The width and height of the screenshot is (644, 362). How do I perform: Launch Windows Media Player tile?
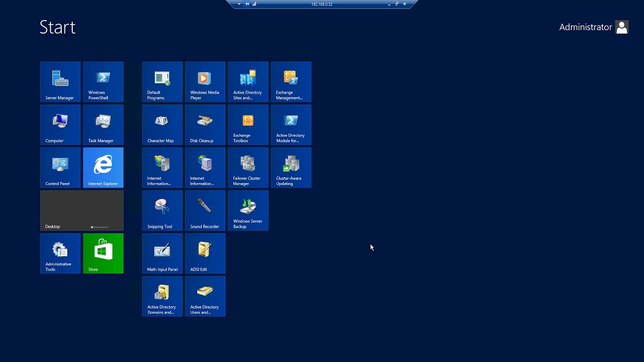coord(205,82)
